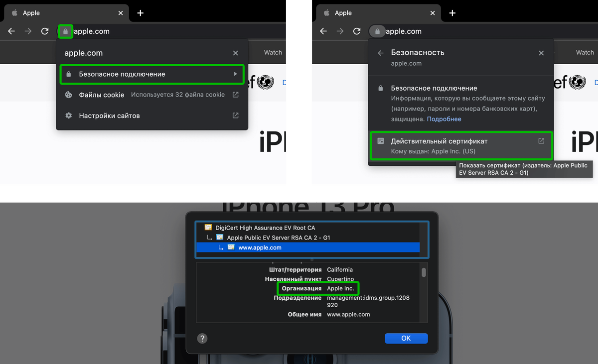Click the Подразделение value management:idms.group
The image size is (598, 364).
point(368,301)
